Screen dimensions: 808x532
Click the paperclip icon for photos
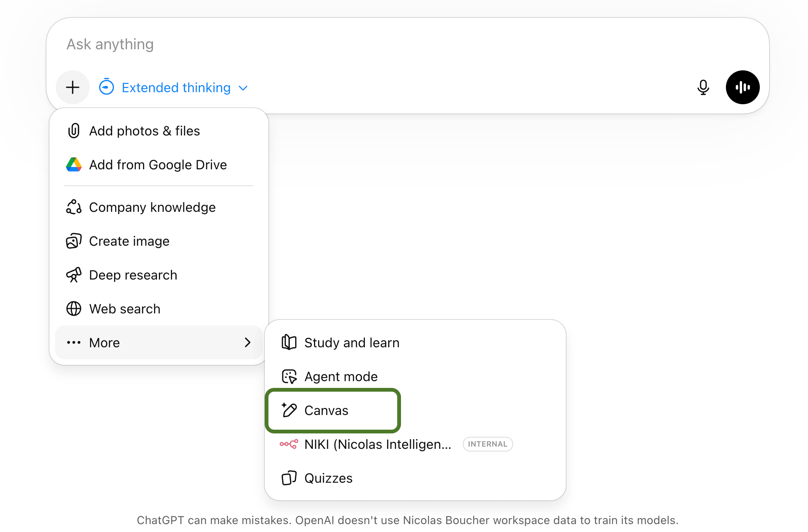coord(74,131)
